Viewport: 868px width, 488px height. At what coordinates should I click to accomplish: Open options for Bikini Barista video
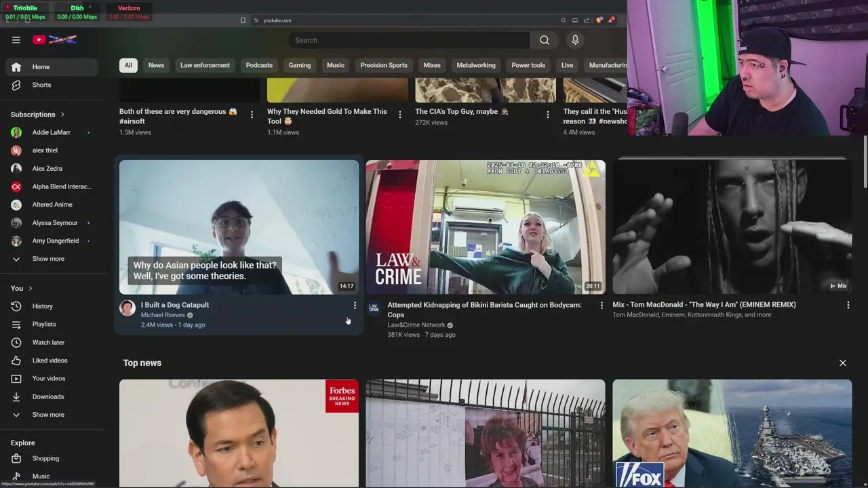(601, 306)
